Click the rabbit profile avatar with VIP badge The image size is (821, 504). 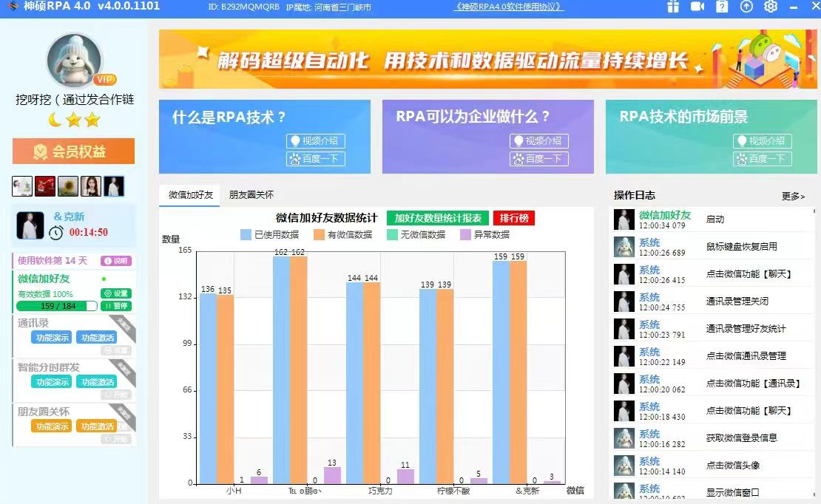(75, 61)
